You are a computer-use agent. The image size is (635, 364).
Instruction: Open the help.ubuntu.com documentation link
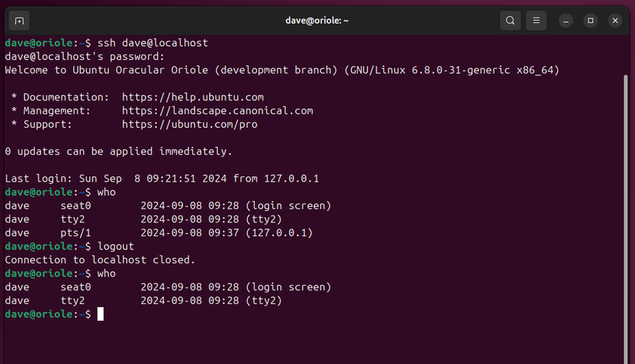tap(192, 97)
